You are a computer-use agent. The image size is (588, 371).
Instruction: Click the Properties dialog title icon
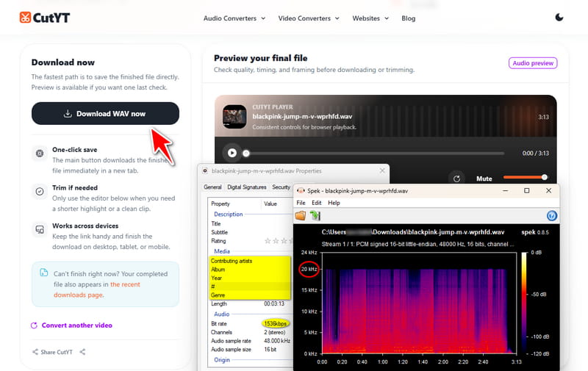point(205,170)
